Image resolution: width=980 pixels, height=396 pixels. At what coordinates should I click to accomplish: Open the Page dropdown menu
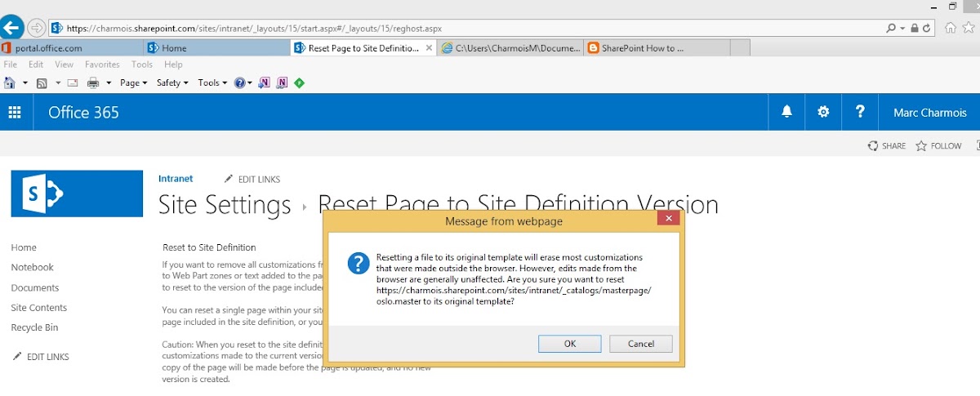[x=133, y=82]
